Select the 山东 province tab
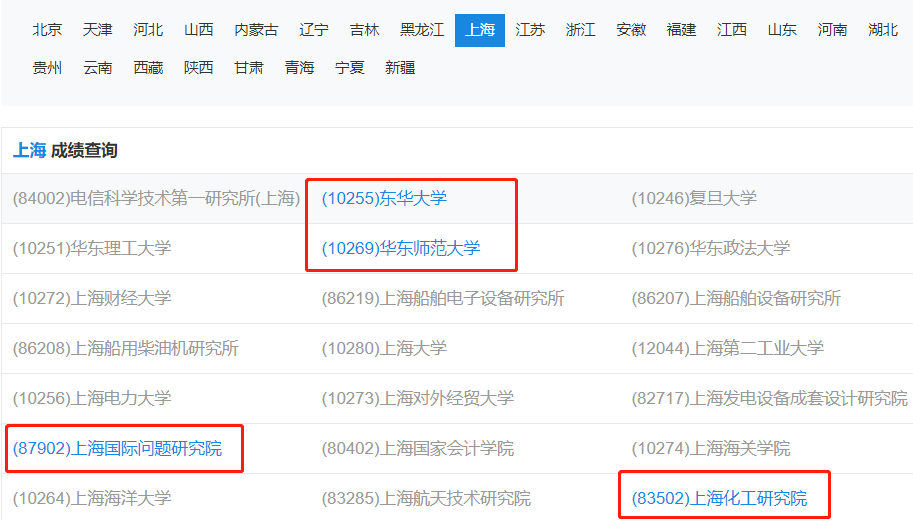Screen dimensions: 913x520 pyautogui.click(x=782, y=30)
